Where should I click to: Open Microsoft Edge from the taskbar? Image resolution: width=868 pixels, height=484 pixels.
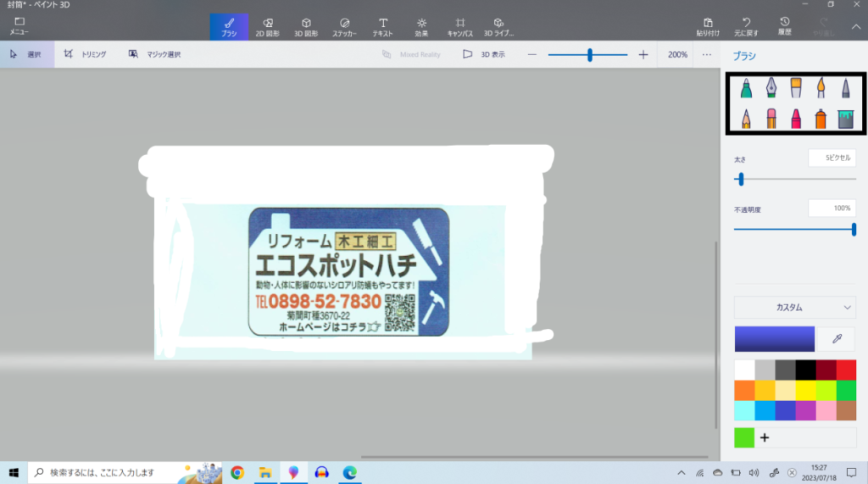pyautogui.click(x=349, y=472)
